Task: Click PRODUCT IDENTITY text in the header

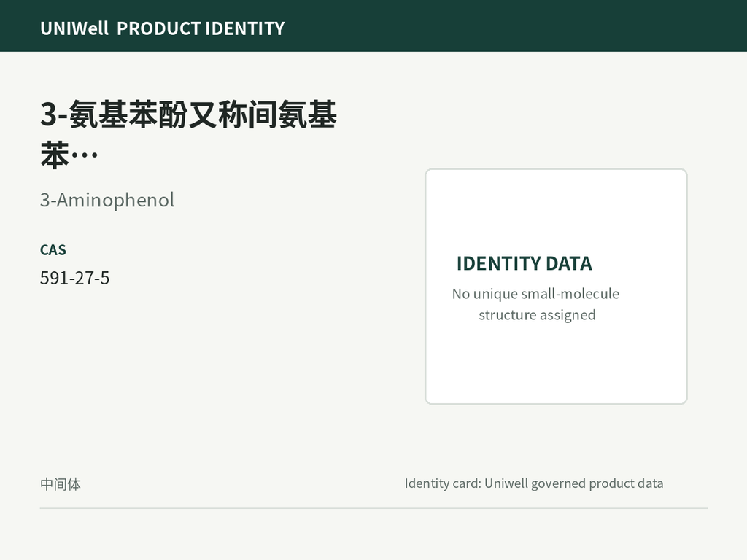Action: click(x=201, y=28)
